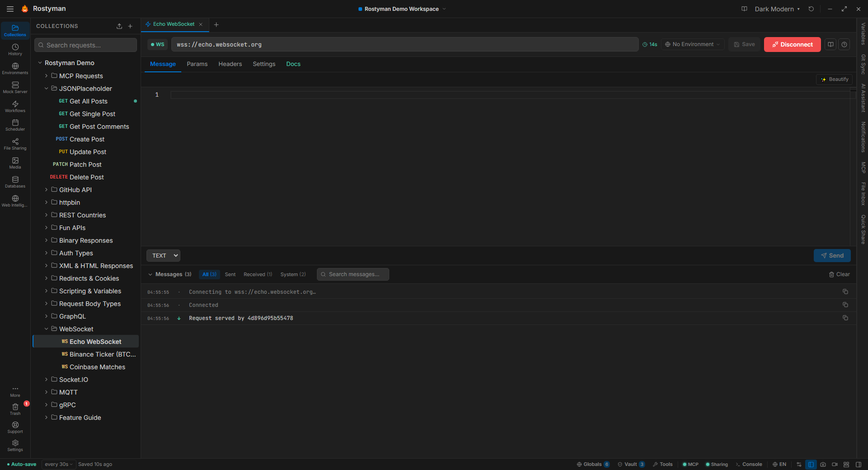This screenshot has width=868, height=470.
Task: Add a new collection with plus icon
Action: pyautogui.click(x=130, y=26)
